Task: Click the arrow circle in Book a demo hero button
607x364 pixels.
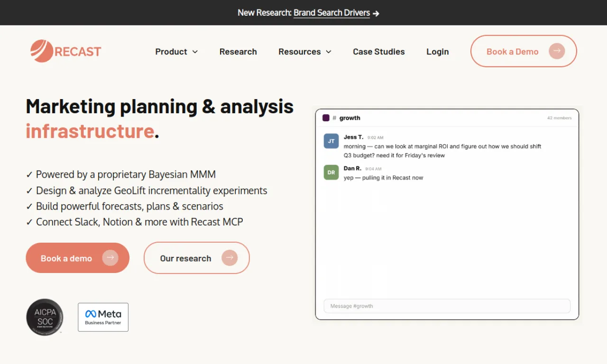Action: click(110, 258)
